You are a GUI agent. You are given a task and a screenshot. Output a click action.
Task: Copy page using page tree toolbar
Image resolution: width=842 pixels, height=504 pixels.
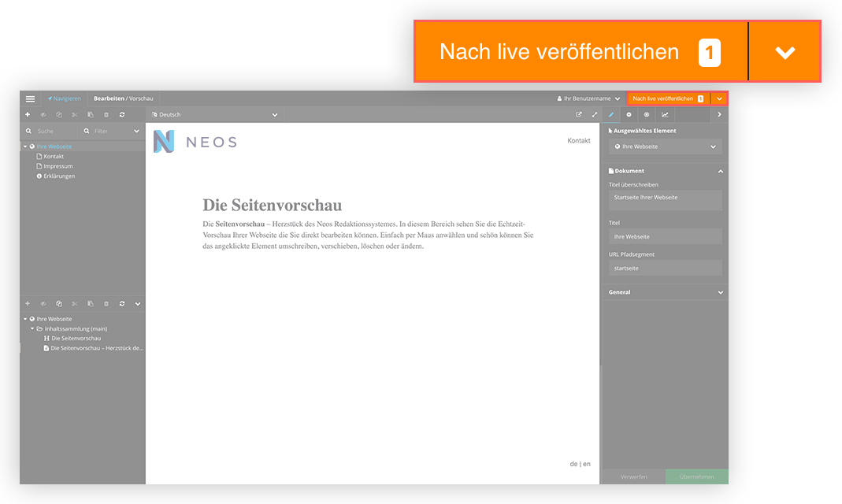[59, 115]
